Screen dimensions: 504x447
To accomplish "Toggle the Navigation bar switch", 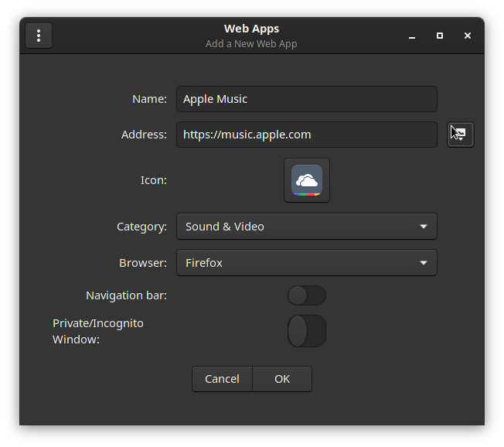I will pos(307,295).
